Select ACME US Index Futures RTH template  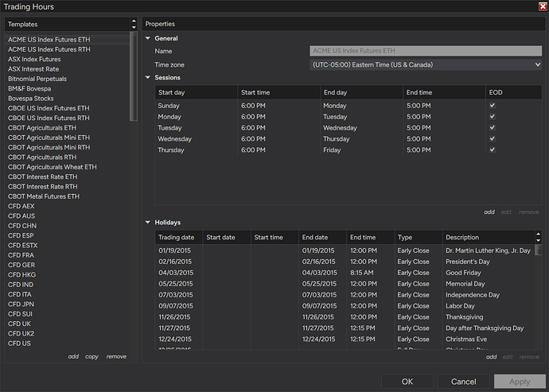pos(68,49)
